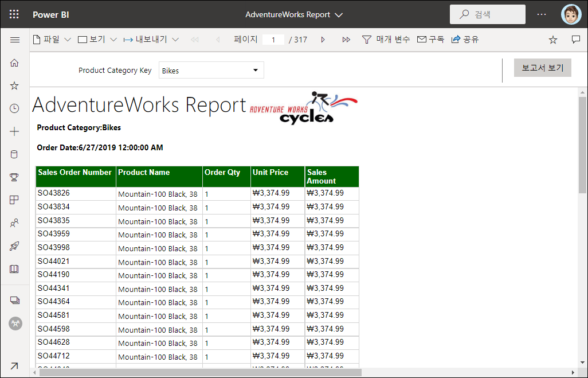
Task: Open Favorites star in sidebar
Action: coord(14,85)
